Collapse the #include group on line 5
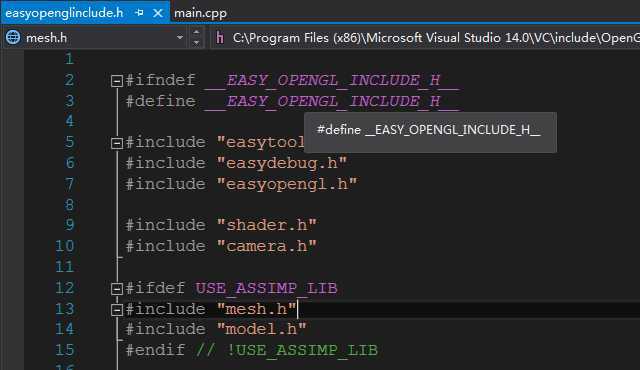This screenshot has height=370, width=640. click(x=117, y=143)
